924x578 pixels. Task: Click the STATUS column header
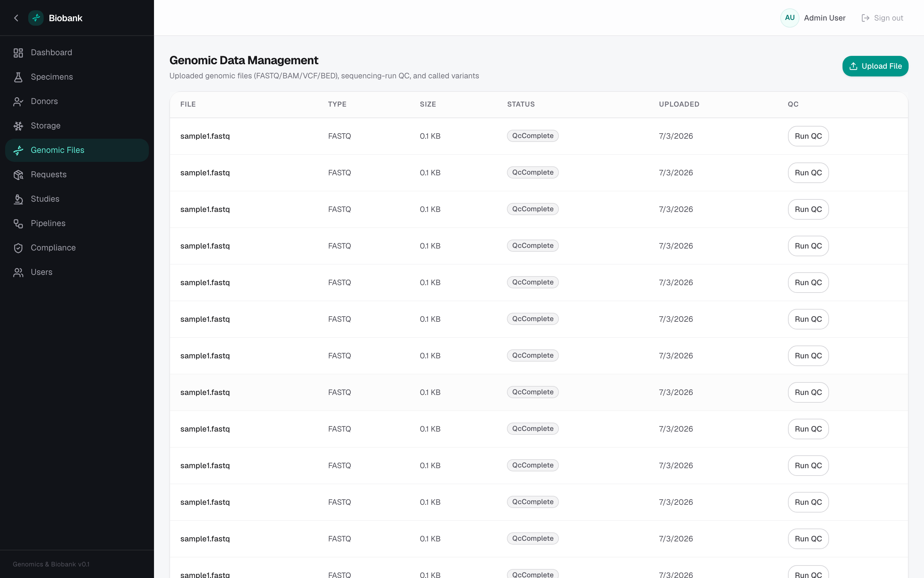(x=521, y=104)
